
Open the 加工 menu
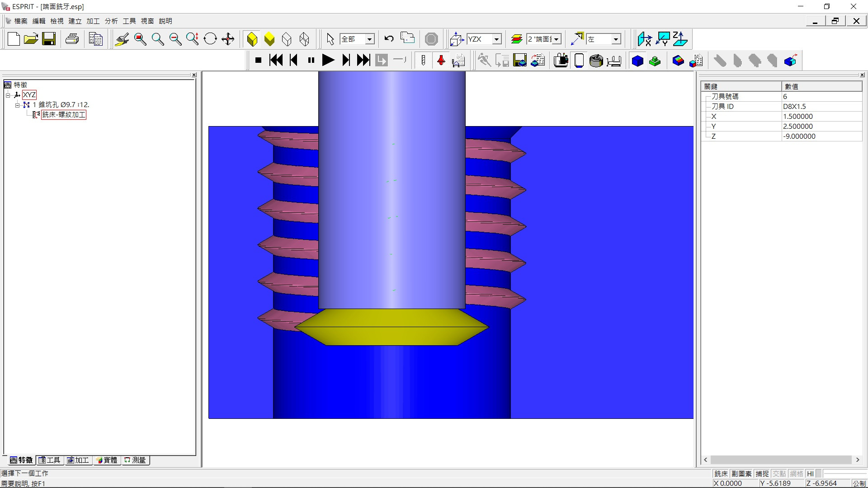point(93,21)
